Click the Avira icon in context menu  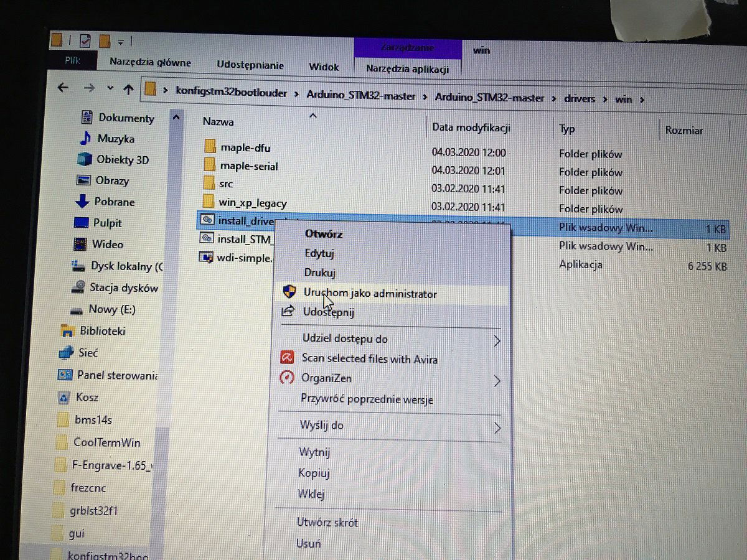tap(286, 358)
